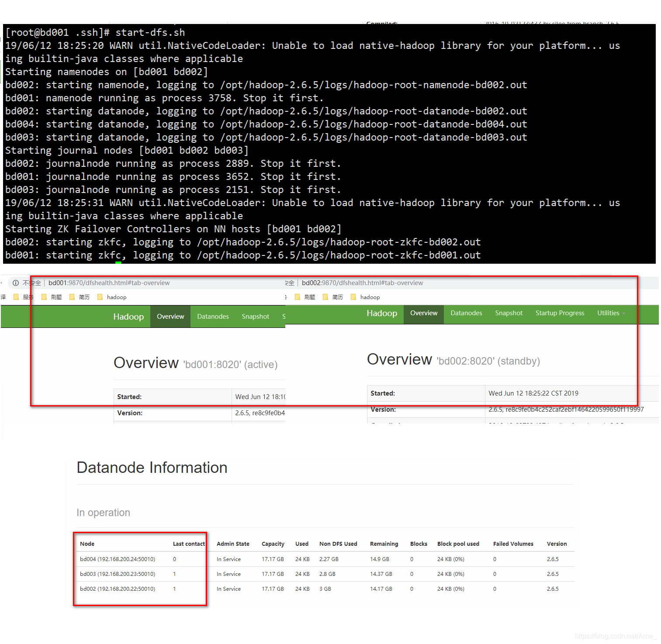Open Startup Progress tab in bd002 page
Image resolution: width=661 pixels, height=644 pixels.
[560, 313]
